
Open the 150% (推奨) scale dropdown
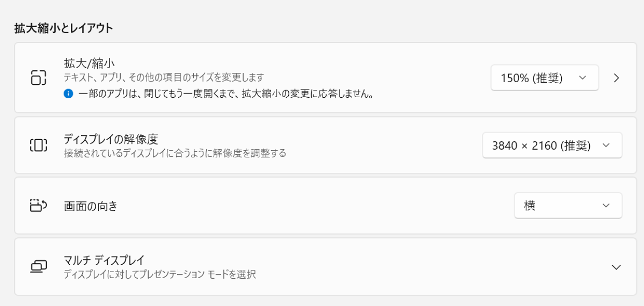tap(544, 78)
